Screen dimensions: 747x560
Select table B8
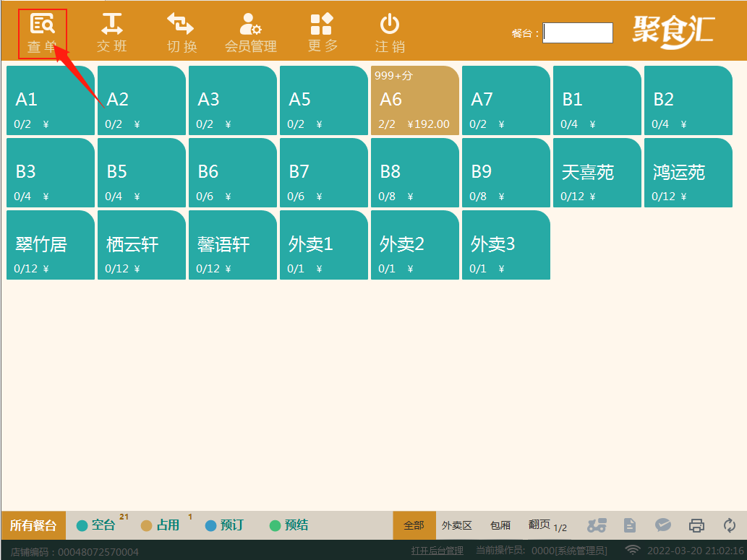415,173
